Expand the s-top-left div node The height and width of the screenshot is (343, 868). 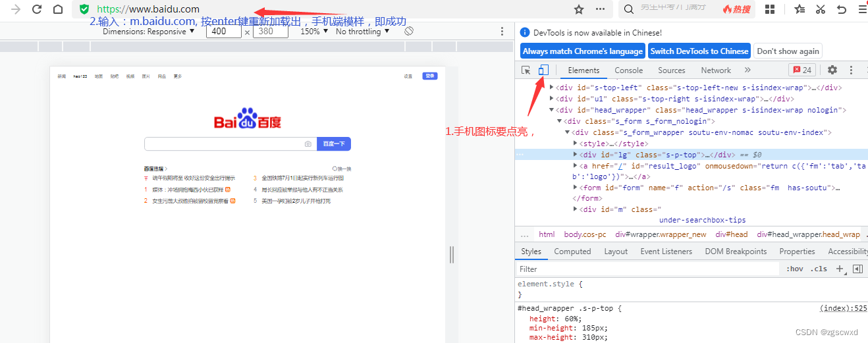point(552,88)
